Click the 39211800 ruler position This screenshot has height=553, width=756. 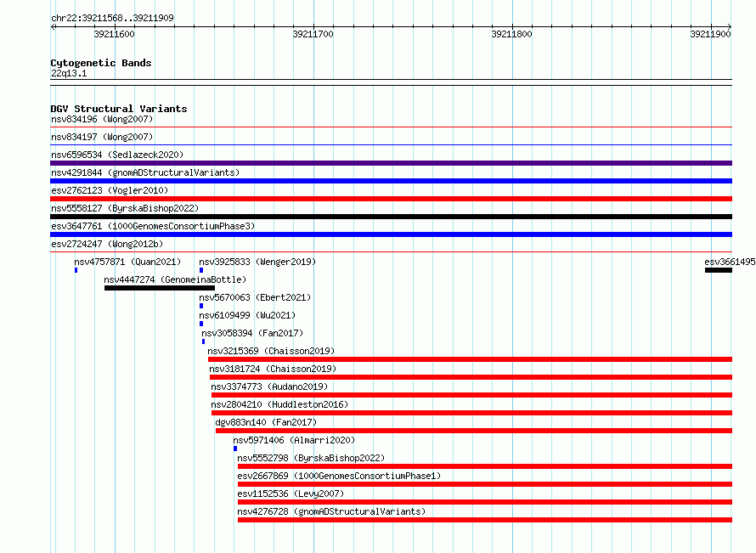pos(511,34)
